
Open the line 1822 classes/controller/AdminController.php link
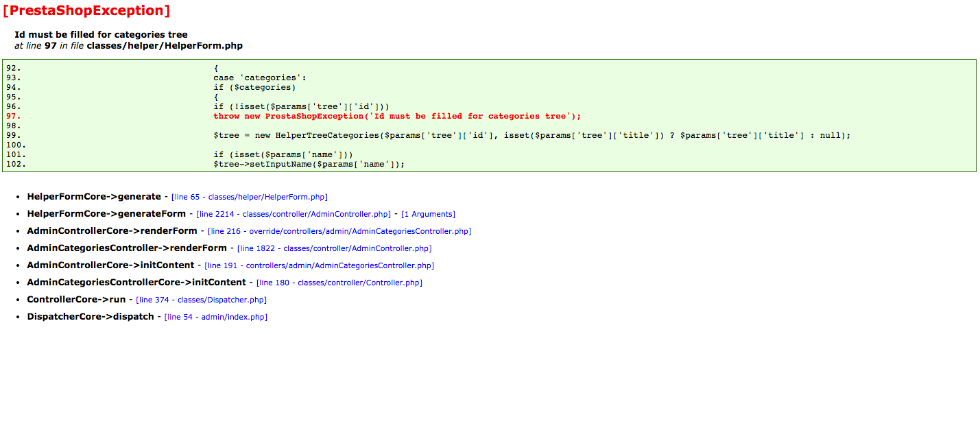[x=335, y=248]
